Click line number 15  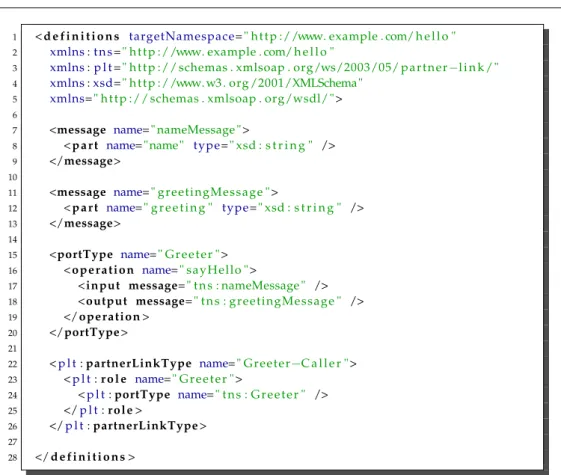coord(13,255)
